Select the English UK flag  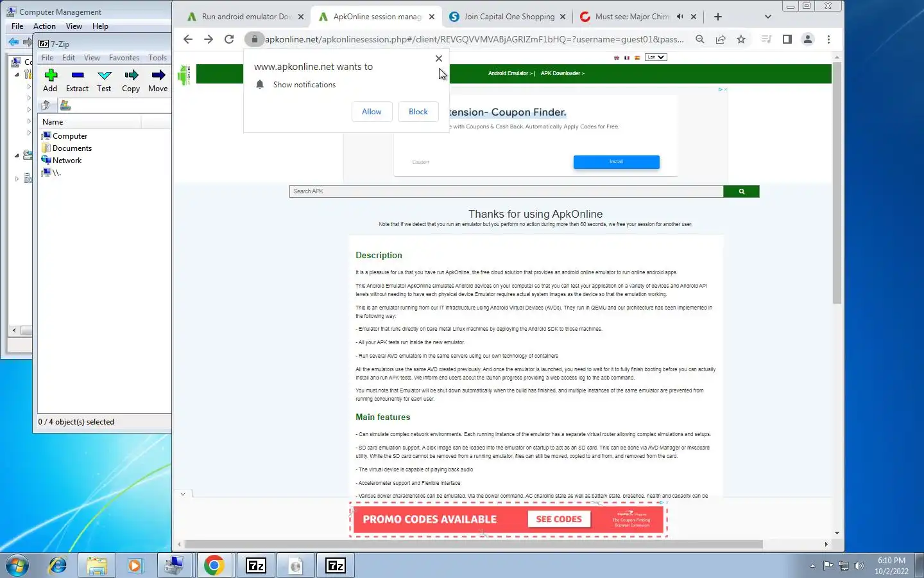(617, 57)
